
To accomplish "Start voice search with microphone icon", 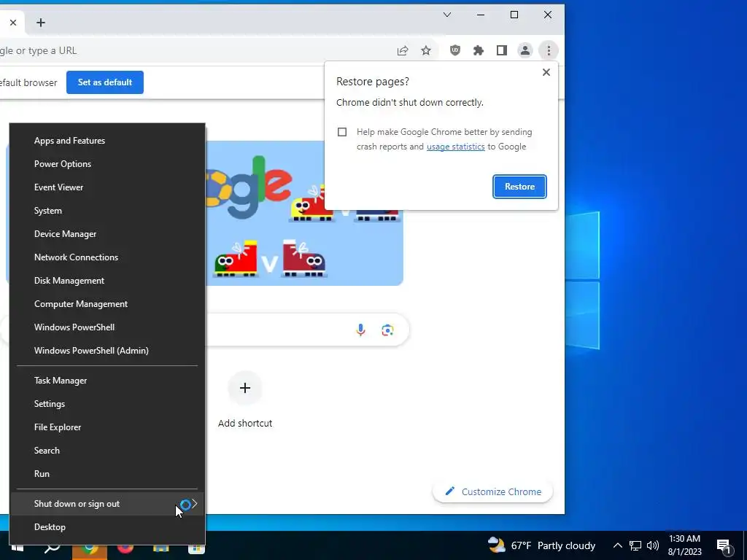I will [x=360, y=330].
